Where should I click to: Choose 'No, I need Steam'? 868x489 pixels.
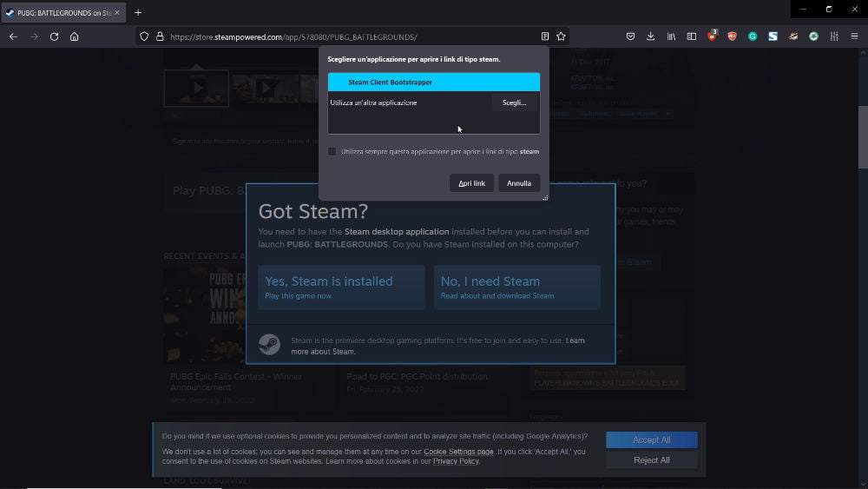(x=517, y=287)
